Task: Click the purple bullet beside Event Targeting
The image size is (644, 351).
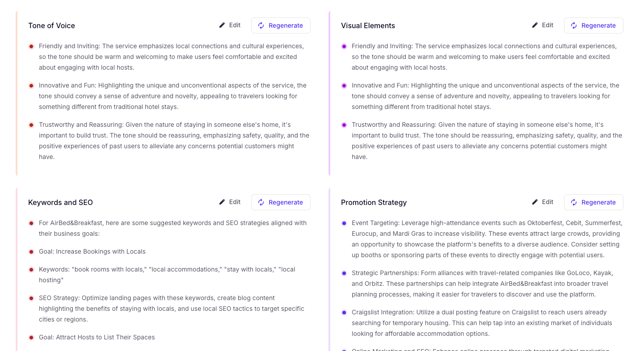Action: (344, 223)
